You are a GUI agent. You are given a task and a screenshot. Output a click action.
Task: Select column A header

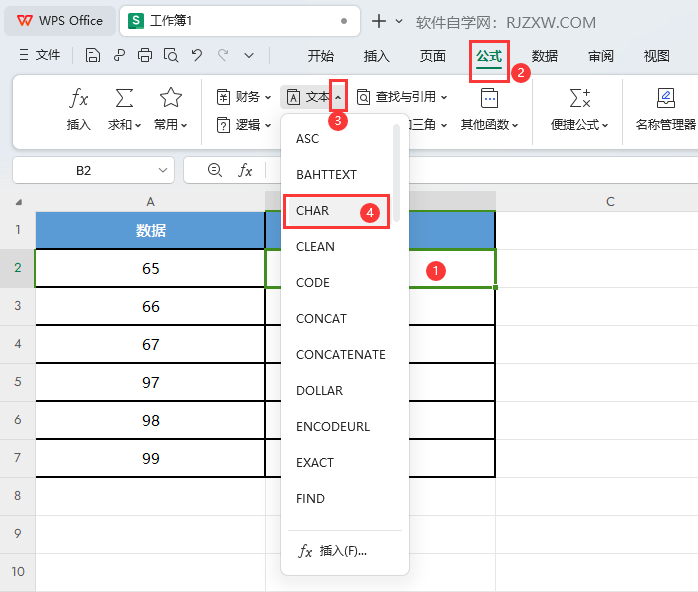150,202
